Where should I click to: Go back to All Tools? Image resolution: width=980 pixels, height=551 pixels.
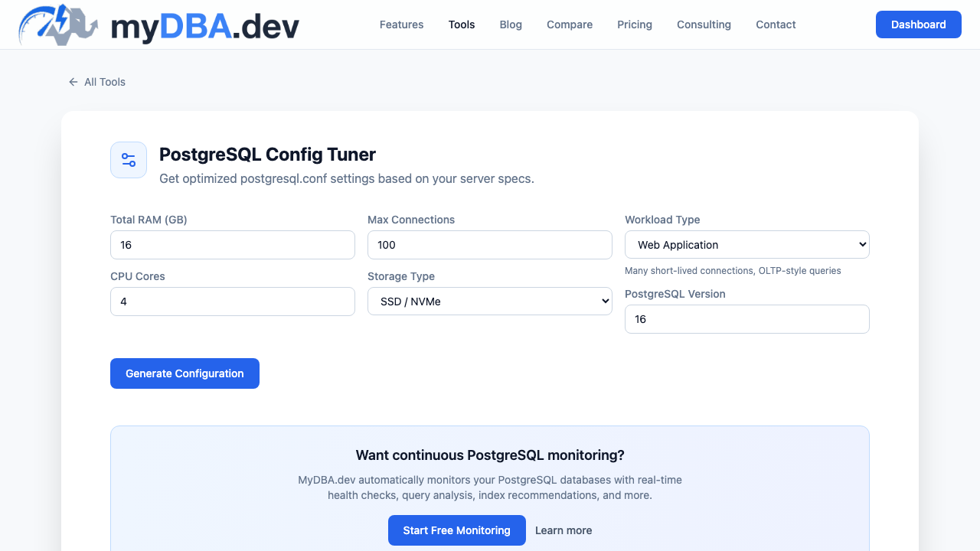coord(96,82)
